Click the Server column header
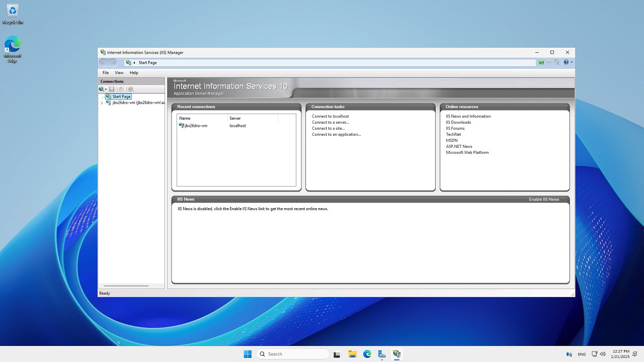 253,118
